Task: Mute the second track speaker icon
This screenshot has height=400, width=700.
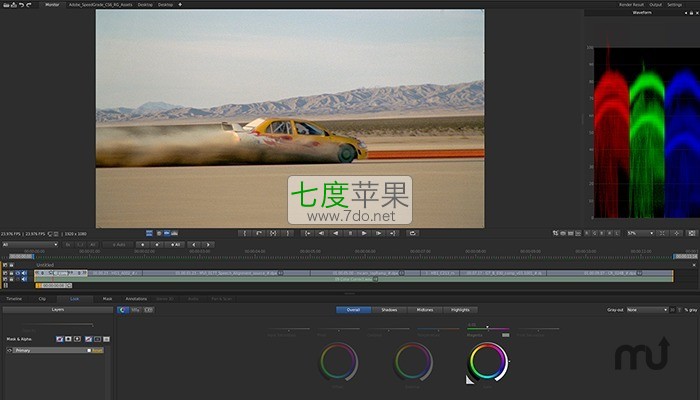Action: pos(25,279)
